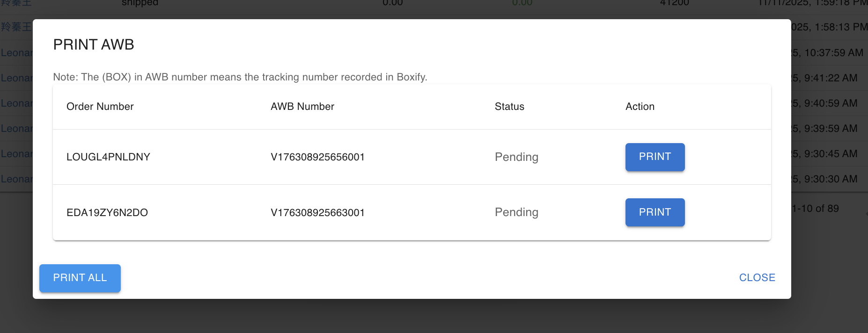Click AWB number V176308925656001
The image size is (868, 333).
[x=317, y=157]
